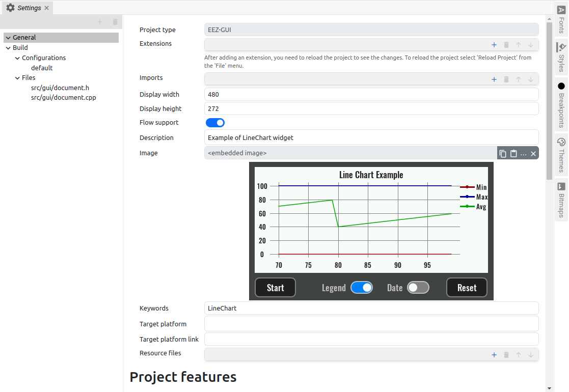Delete resource file with trash icon

(506, 355)
